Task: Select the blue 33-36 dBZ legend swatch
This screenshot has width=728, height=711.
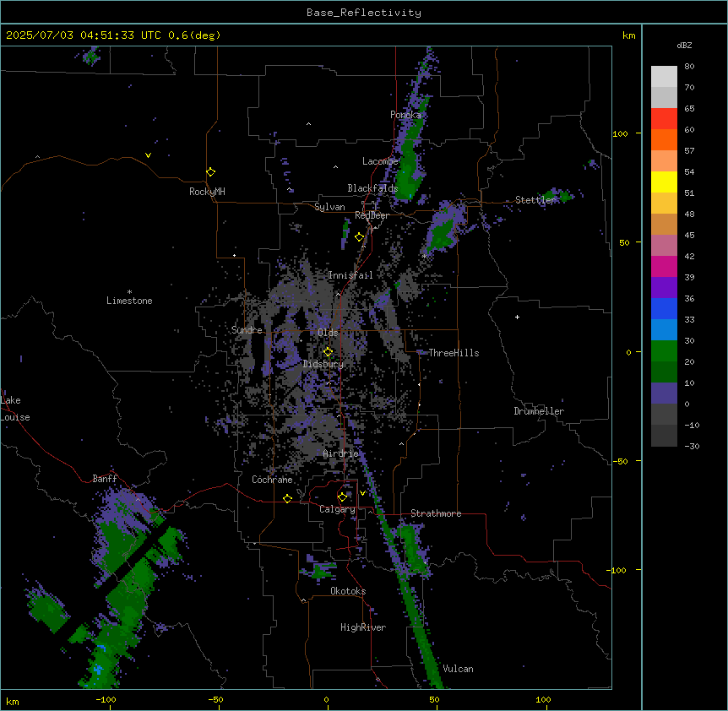Action: coord(664,308)
